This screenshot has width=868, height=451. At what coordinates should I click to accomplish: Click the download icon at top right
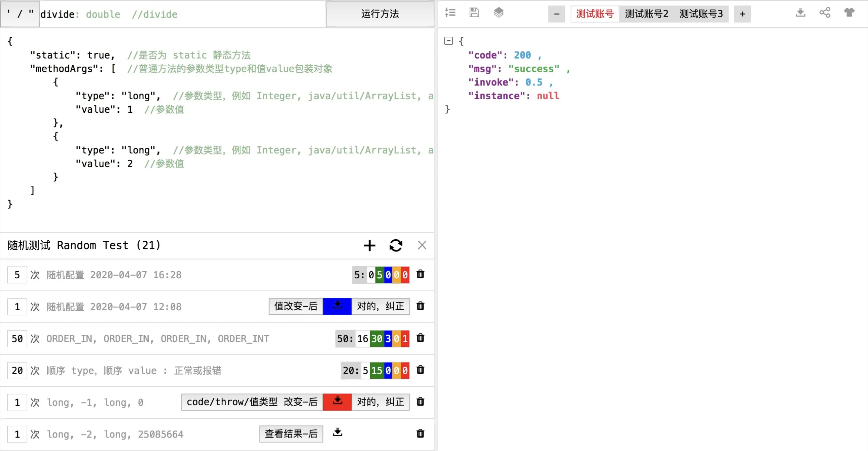tap(800, 12)
